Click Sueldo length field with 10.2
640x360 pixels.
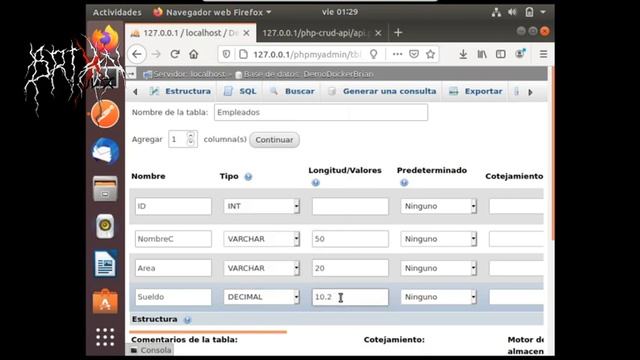350,297
